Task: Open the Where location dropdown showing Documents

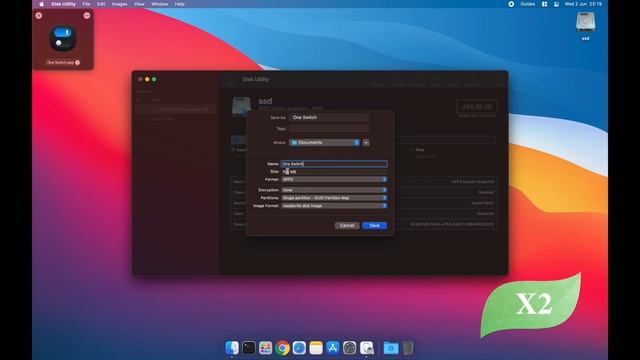Action: click(x=324, y=142)
